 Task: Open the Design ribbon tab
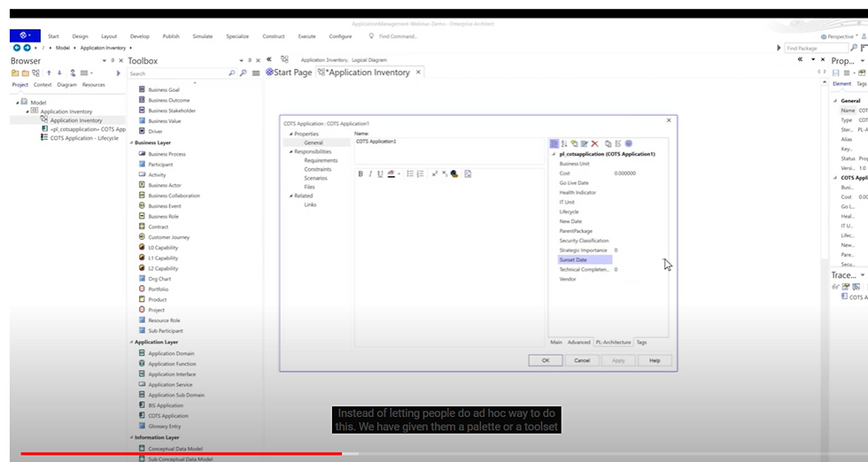[80, 36]
